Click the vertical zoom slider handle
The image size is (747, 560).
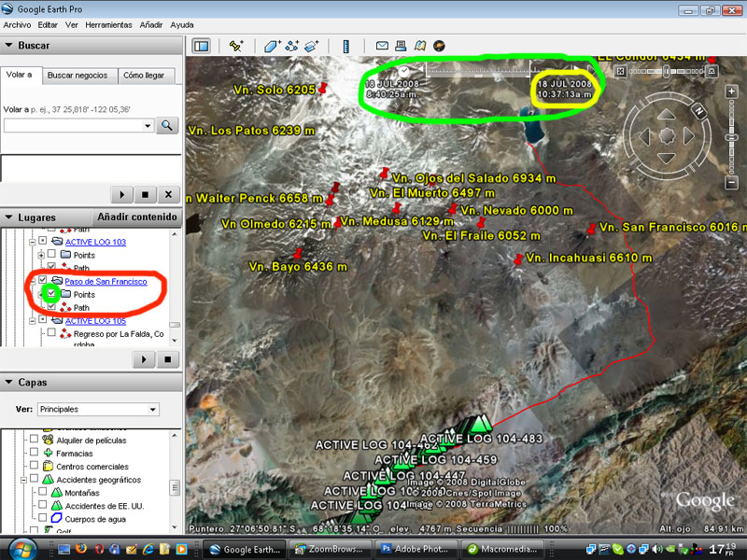(732, 137)
